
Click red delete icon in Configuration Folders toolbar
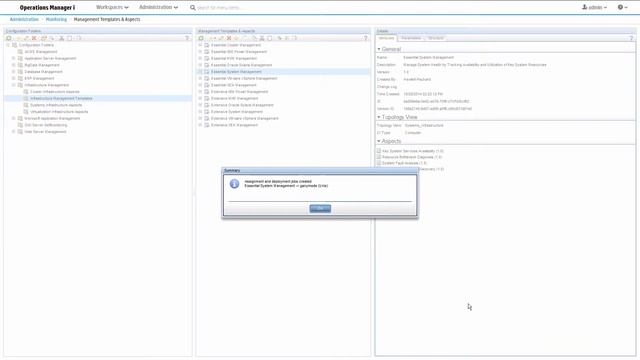34,38
